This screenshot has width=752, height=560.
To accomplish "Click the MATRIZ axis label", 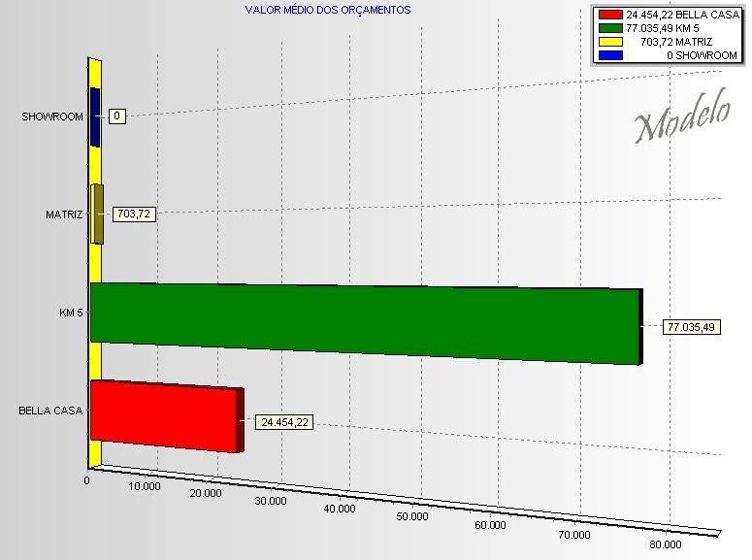I will coord(64,214).
